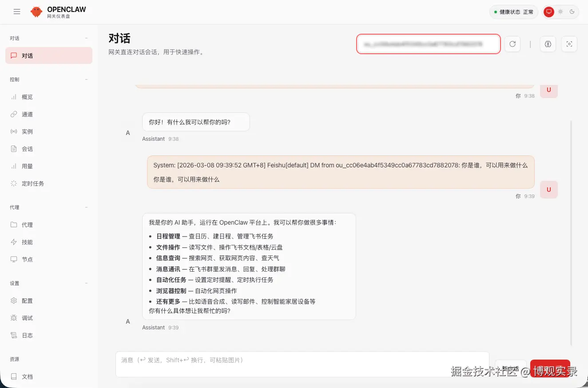Click the 浏览器控制 bullet line

(196, 291)
